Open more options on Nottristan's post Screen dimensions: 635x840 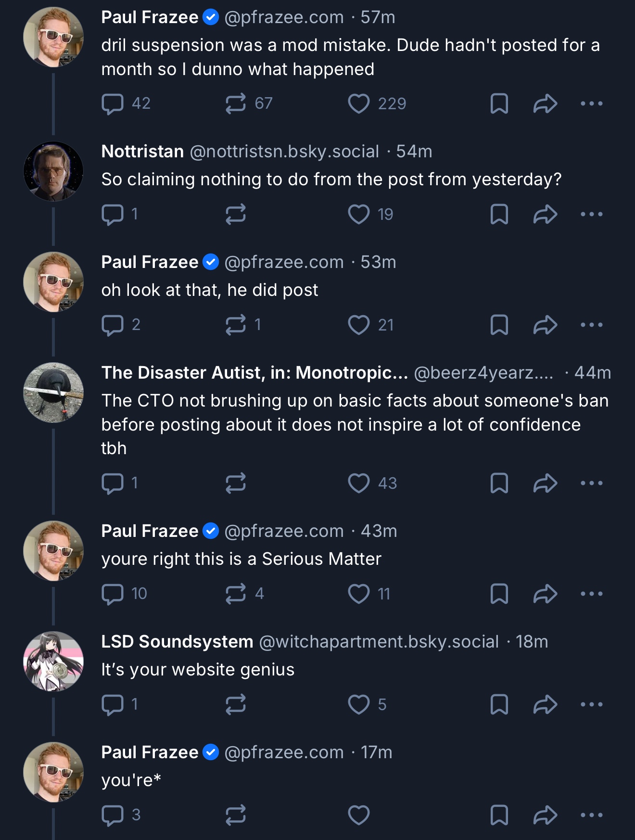pyautogui.click(x=591, y=214)
